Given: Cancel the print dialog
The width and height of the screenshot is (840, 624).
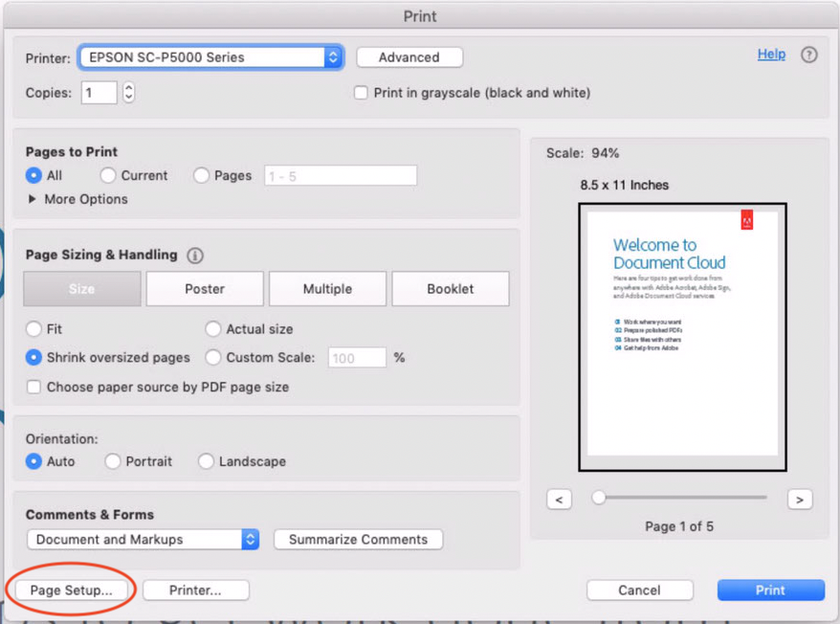Looking at the screenshot, I should click(640, 591).
